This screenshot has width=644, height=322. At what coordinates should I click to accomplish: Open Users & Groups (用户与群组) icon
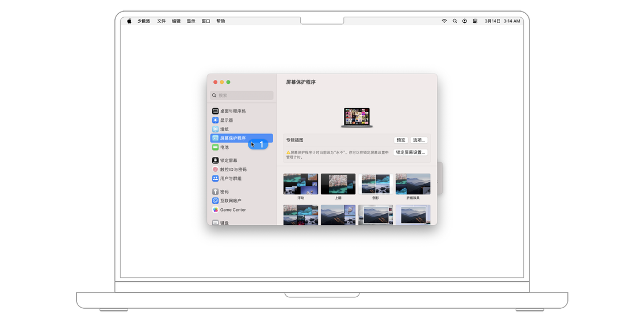(x=215, y=178)
